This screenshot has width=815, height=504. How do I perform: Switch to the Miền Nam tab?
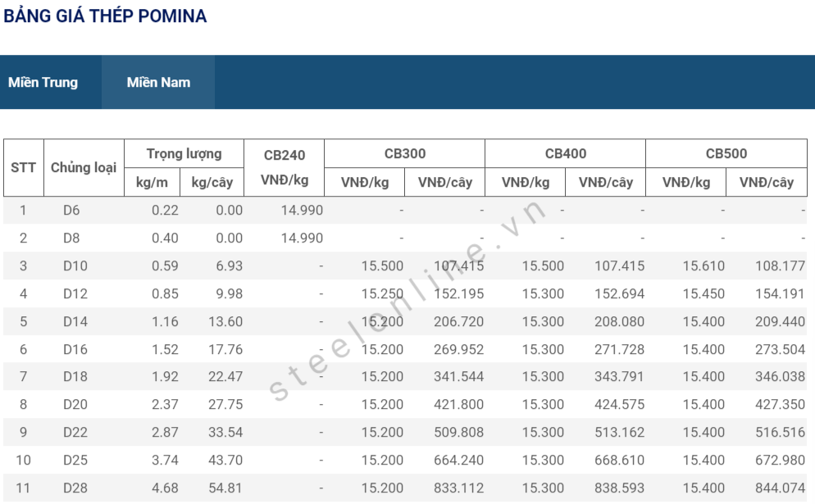(x=158, y=82)
